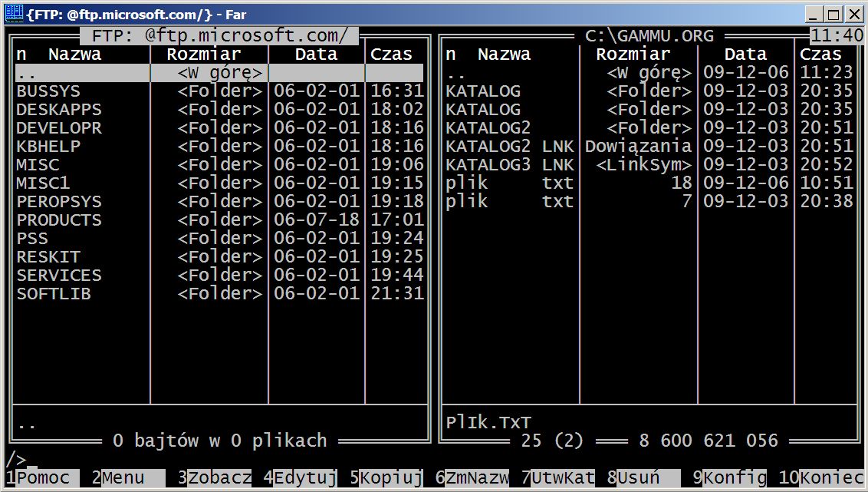Select plik txt file sized 7
This screenshot has height=492, width=868.
pos(649,201)
